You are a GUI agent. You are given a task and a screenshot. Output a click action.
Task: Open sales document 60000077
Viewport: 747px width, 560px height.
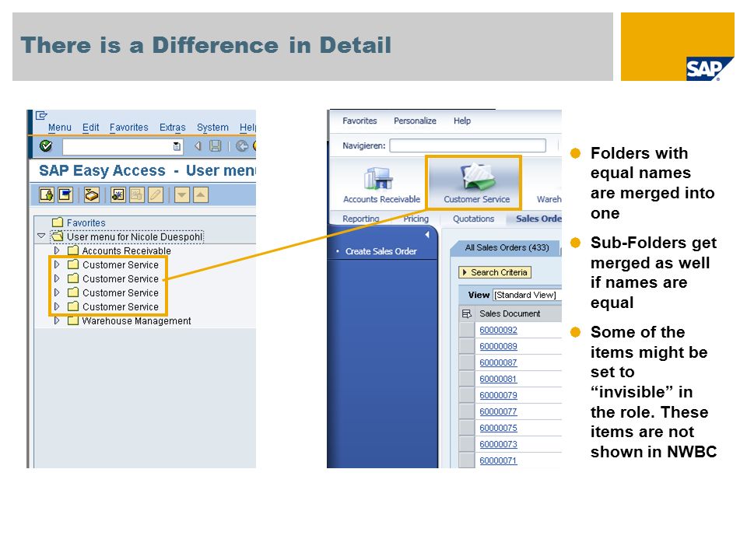(498, 411)
